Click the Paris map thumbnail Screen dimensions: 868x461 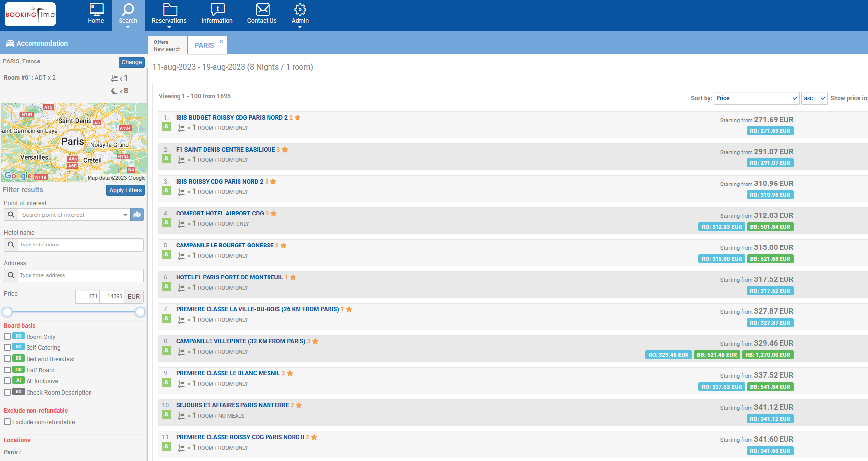click(74, 142)
